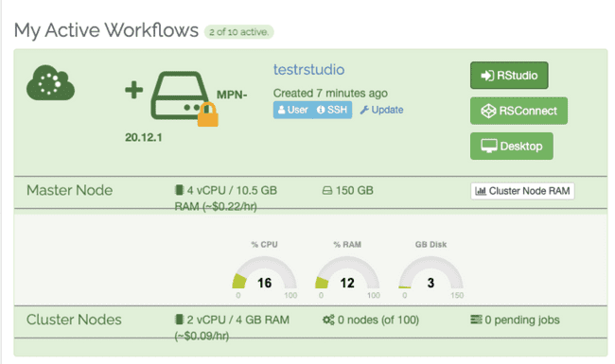Click the orange padlock icon
The width and height of the screenshot is (615, 364).
pos(207,114)
